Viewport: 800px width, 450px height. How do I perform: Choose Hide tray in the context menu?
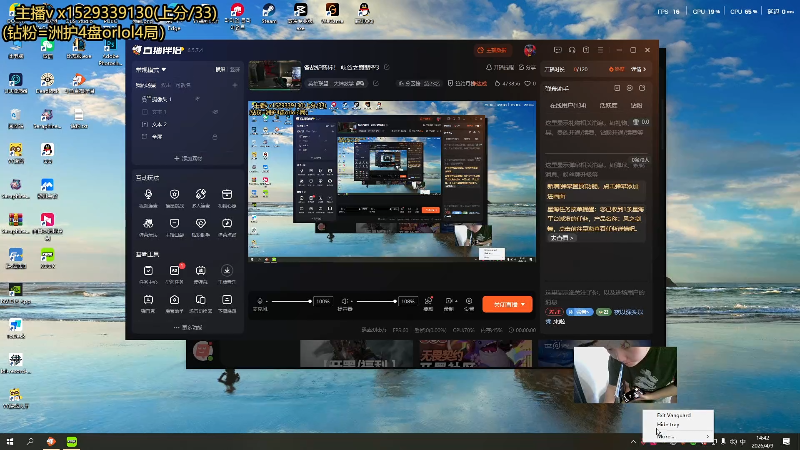[667, 424]
